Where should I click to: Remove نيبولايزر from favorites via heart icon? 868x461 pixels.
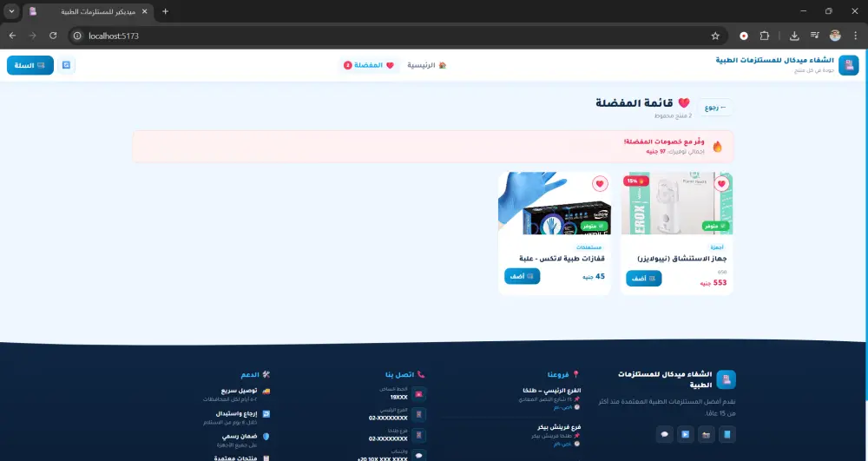721,184
